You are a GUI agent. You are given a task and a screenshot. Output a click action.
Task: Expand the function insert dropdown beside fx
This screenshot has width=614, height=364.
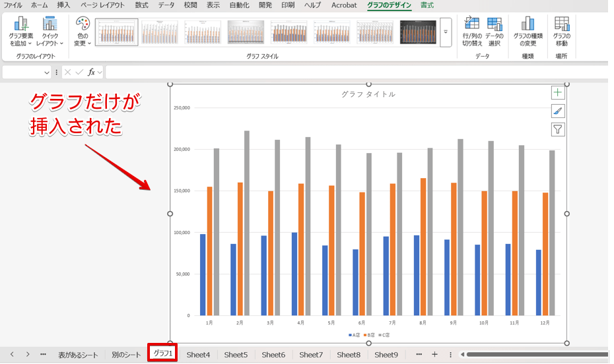coord(100,72)
